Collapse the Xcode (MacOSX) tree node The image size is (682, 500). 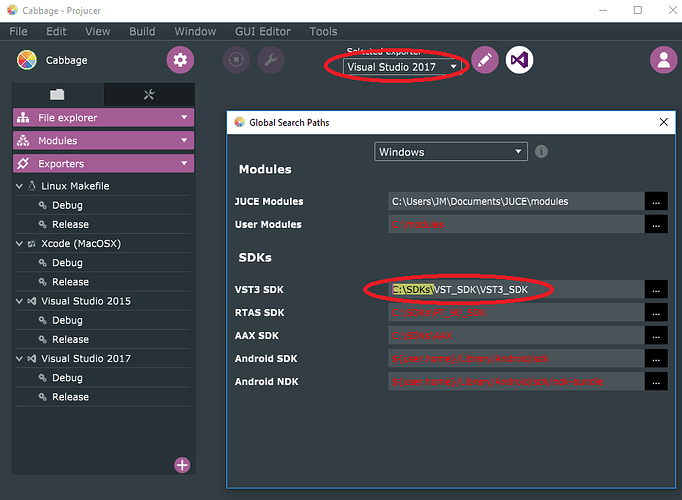(x=19, y=243)
